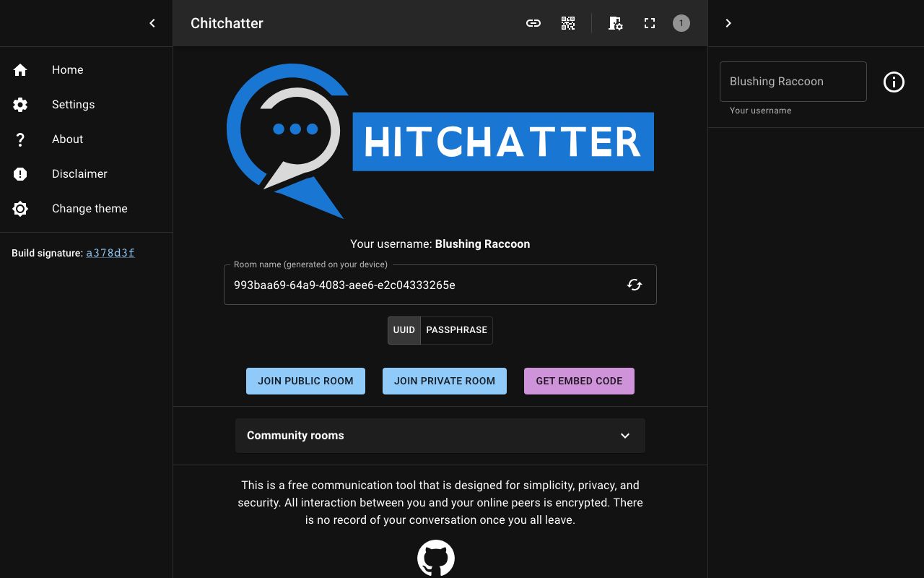Collapse the right peer panel arrow
This screenshot has height=578, width=924.
point(728,23)
